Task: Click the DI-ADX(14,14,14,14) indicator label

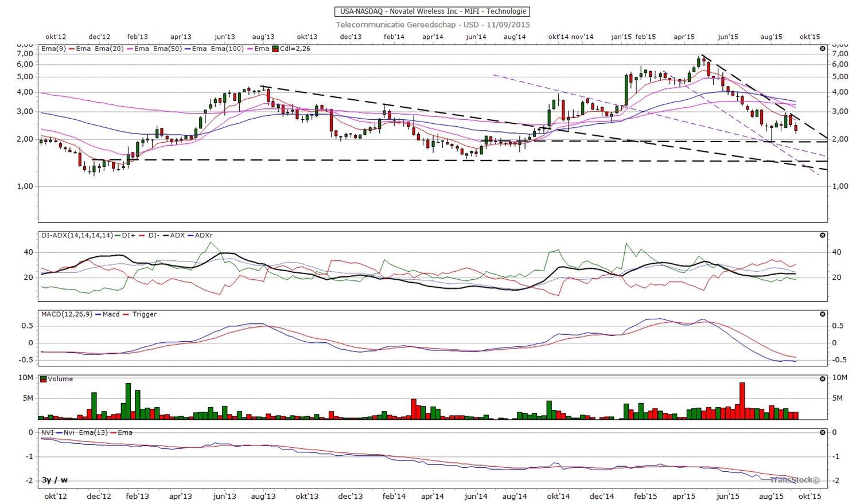Action: (77, 236)
